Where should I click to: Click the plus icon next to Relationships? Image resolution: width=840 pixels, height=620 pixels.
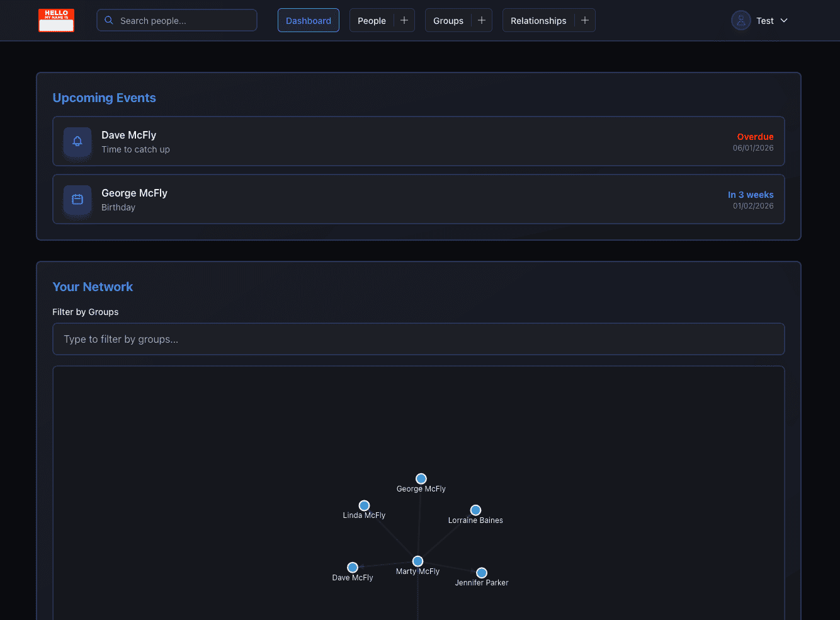[x=585, y=20]
